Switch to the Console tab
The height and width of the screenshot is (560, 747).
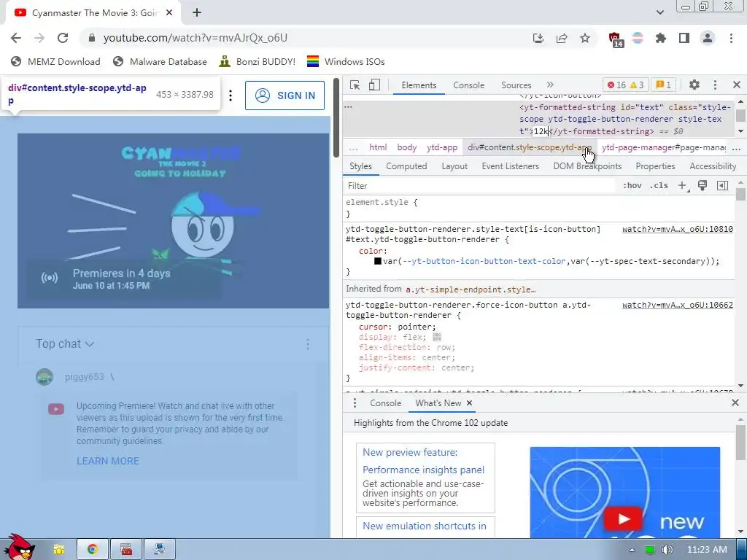click(469, 85)
